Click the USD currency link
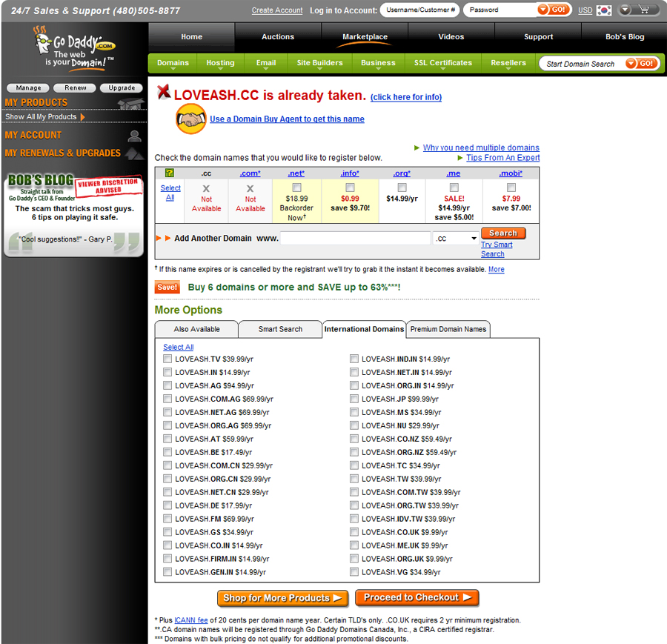This screenshot has height=644, width=667. [x=585, y=10]
